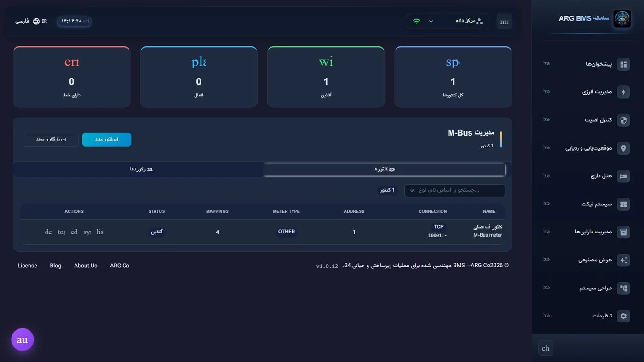Open the About Us footer link
644x362 pixels.
pyautogui.click(x=86, y=266)
